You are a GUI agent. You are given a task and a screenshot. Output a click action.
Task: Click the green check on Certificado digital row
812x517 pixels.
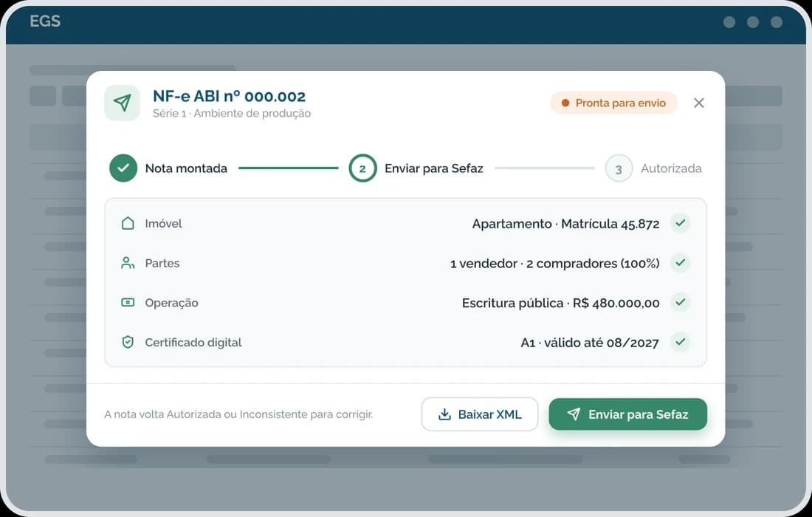(x=680, y=342)
